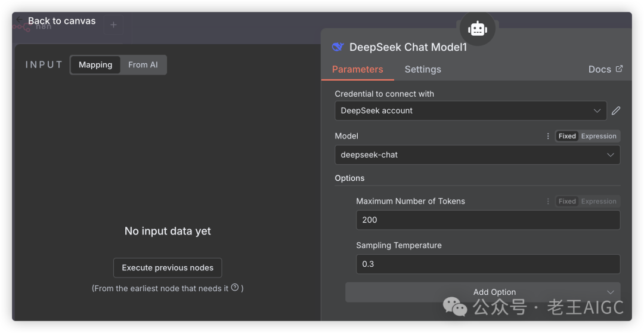Edit DeepSeek account credential with pencil icon
Image resolution: width=644 pixels, height=333 pixels.
615,110
